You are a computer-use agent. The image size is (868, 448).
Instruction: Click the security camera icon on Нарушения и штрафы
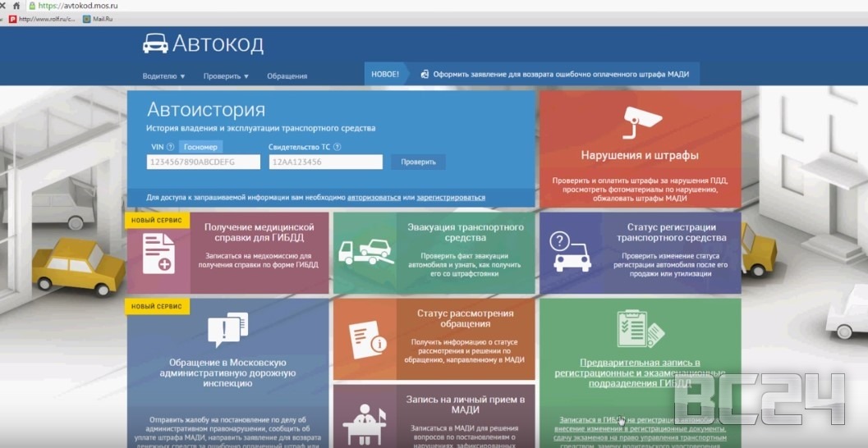[640, 122]
